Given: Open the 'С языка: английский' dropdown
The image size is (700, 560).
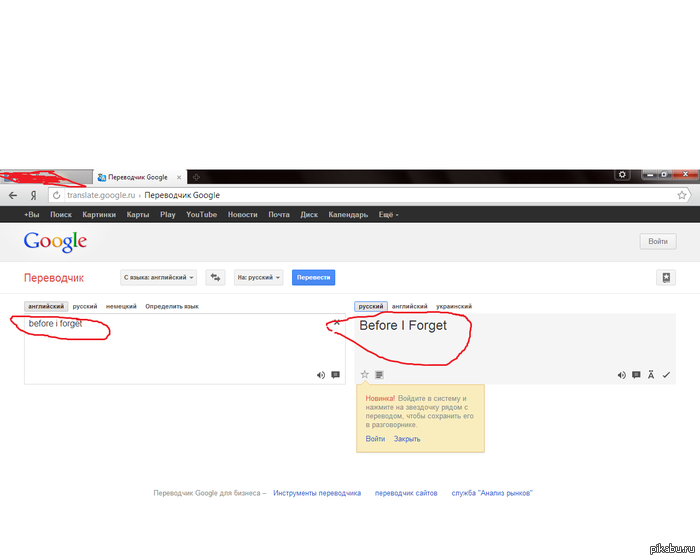Looking at the screenshot, I should coord(158,277).
